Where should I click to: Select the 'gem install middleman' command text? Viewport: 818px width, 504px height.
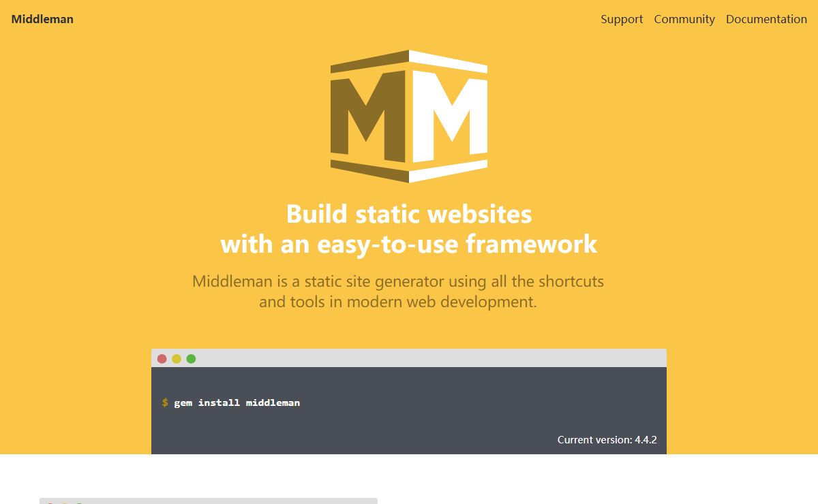(237, 403)
